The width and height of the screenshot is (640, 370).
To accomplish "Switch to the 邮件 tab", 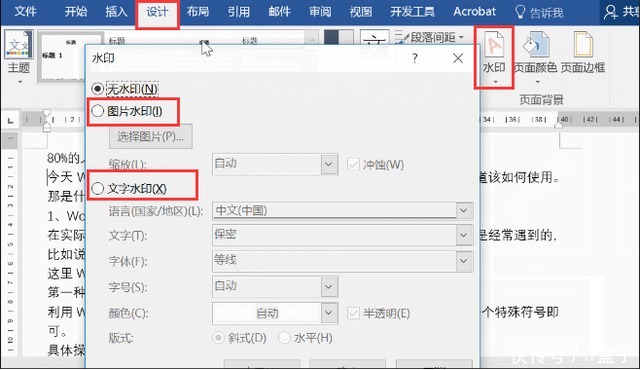I will tap(280, 11).
